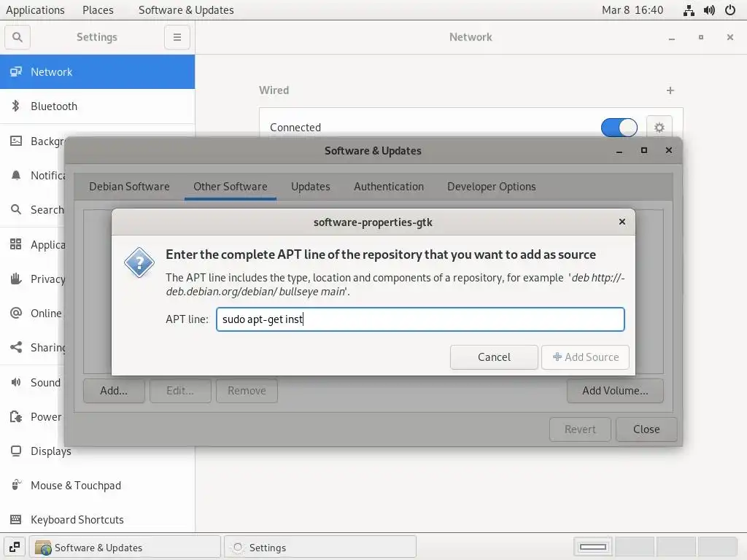Open the Places menu
Viewport: 747px width, 560px height.
[98, 10]
